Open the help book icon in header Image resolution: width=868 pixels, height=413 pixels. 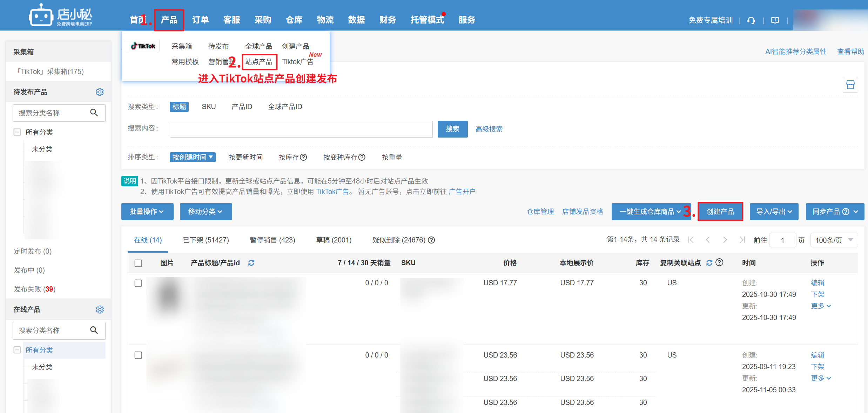[x=775, y=20]
